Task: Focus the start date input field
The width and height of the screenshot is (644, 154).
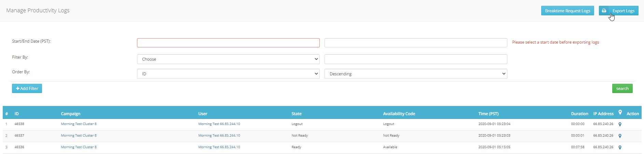Action: tap(228, 43)
